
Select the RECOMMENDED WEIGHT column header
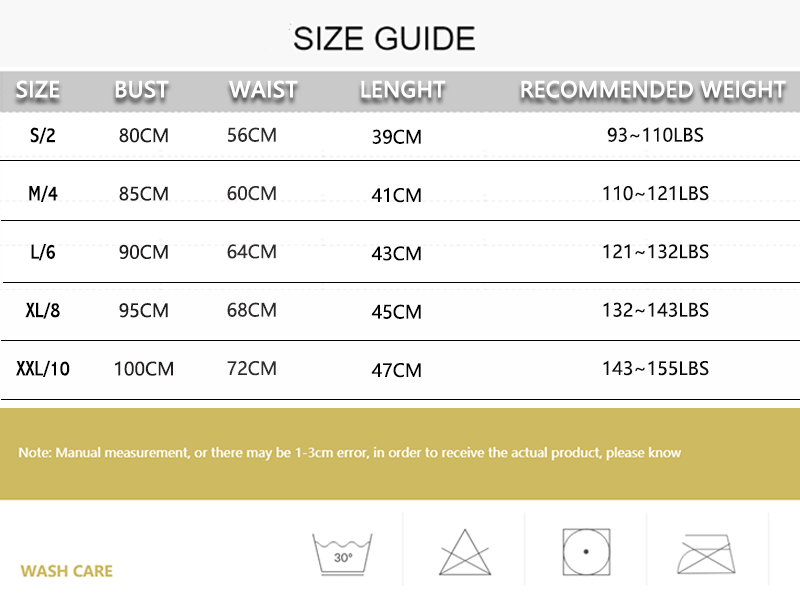(653, 90)
